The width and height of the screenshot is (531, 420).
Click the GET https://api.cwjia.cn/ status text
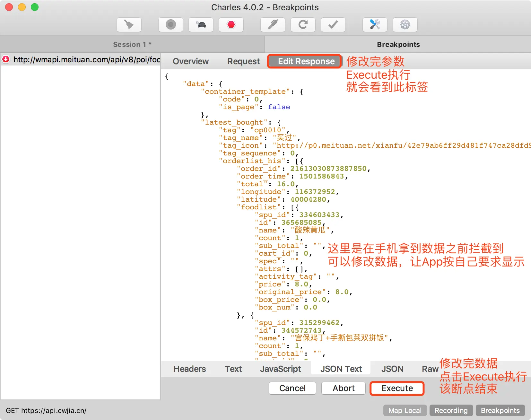pyautogui.click(x=46, y=410)
